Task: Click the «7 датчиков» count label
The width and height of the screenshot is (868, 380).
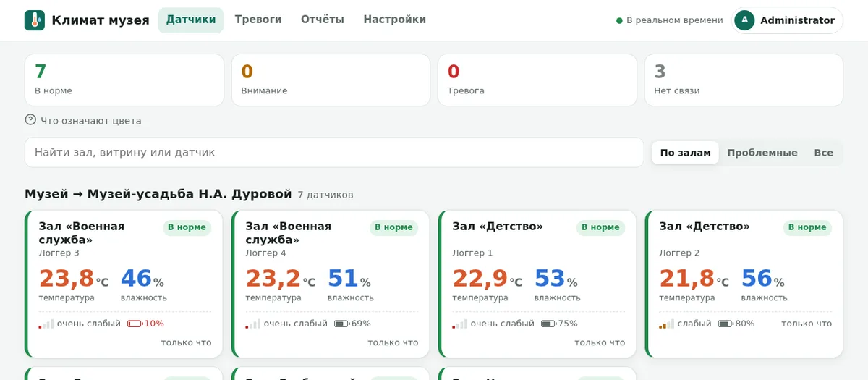Action: [x=325, y=195]
